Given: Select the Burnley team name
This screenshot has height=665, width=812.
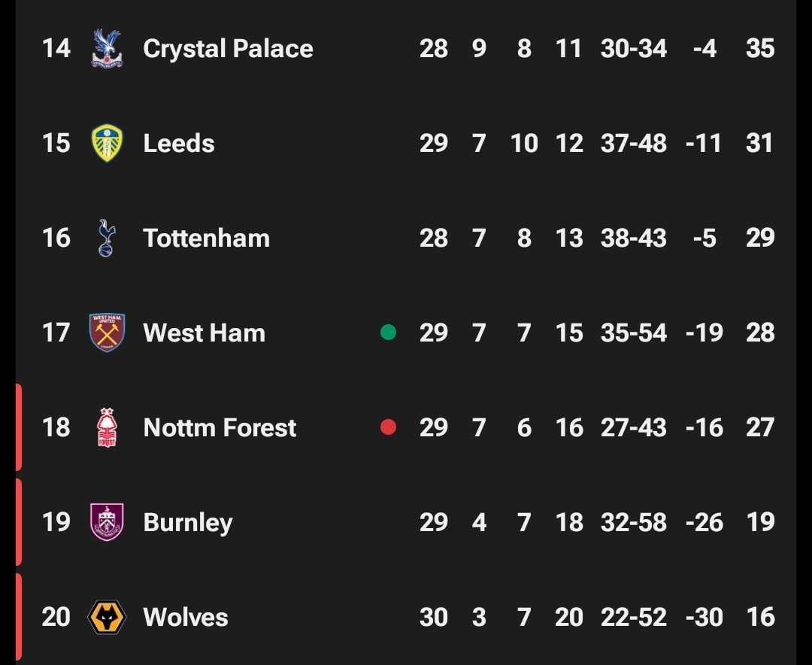Looking at the screenshot, I should click(x=187, y=522).
